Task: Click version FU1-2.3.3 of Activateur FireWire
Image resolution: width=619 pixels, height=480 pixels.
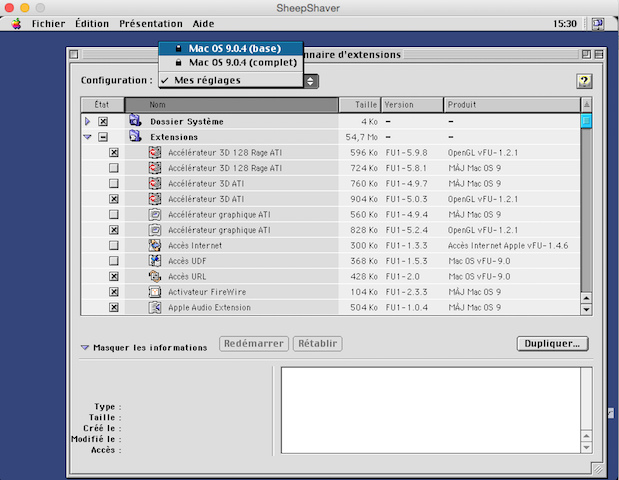Action: tap(406, 292)
